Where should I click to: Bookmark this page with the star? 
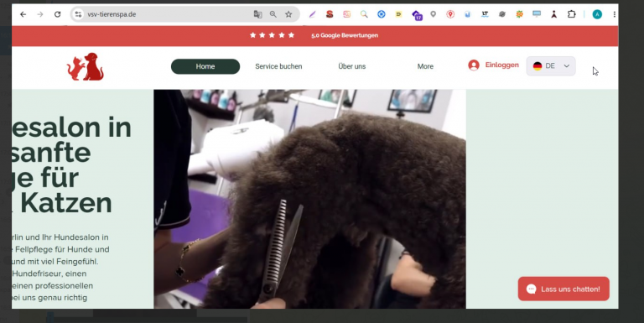tap(288, 14)
